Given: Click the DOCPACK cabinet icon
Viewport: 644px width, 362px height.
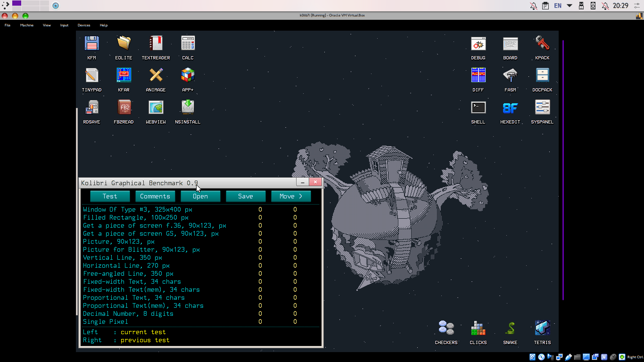Looking at the screenshot, I should pyautogui.click(x=542, y=75).
